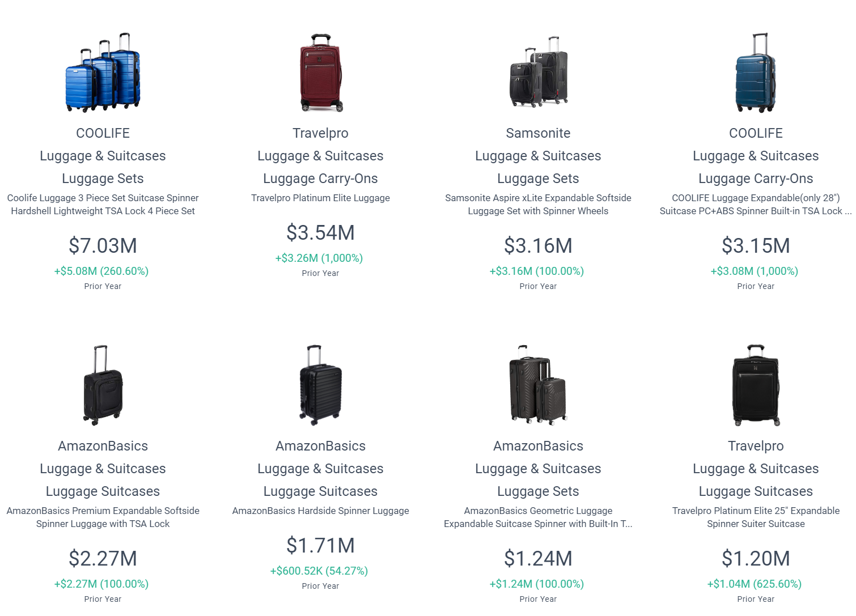Click the $3.54M Travelpro sales value
Viewport: 856px width, 616px height.
coord(321,232)
